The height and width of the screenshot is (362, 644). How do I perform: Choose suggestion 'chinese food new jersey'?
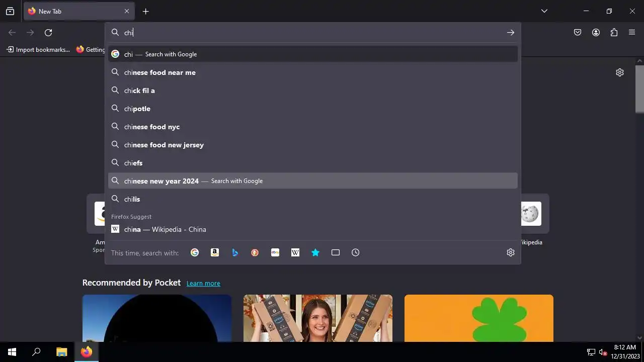(313, 145)
